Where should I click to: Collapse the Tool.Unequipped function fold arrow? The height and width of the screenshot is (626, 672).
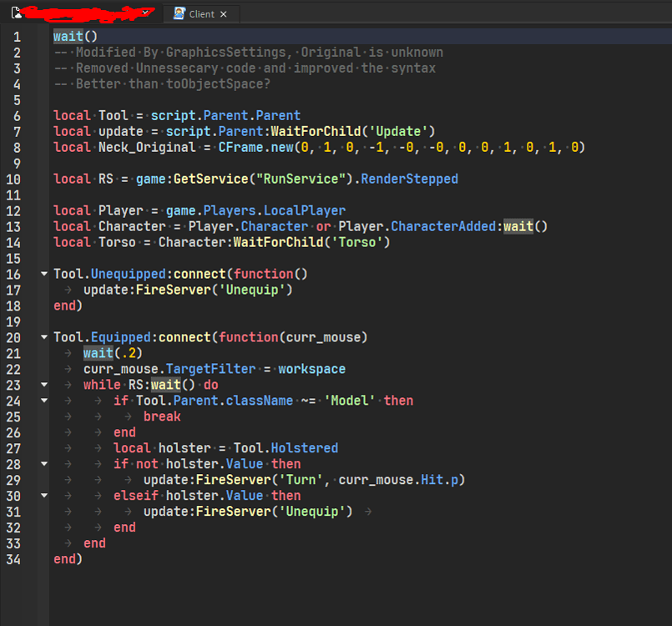[43, 274]
